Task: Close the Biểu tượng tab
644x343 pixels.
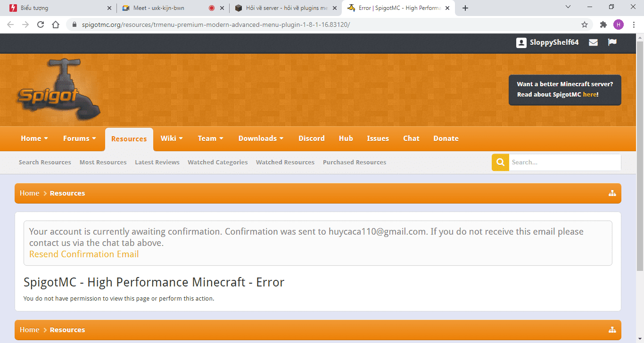Action: tap(109, 8)
